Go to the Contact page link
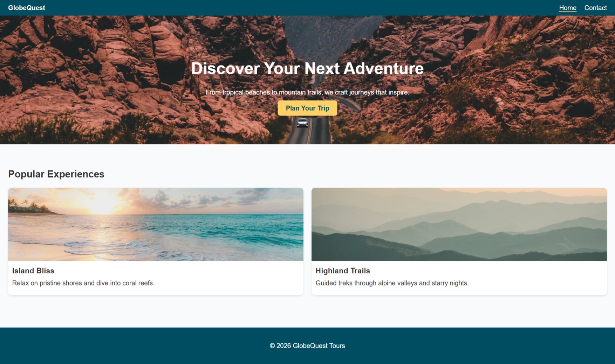 point(595,8)
